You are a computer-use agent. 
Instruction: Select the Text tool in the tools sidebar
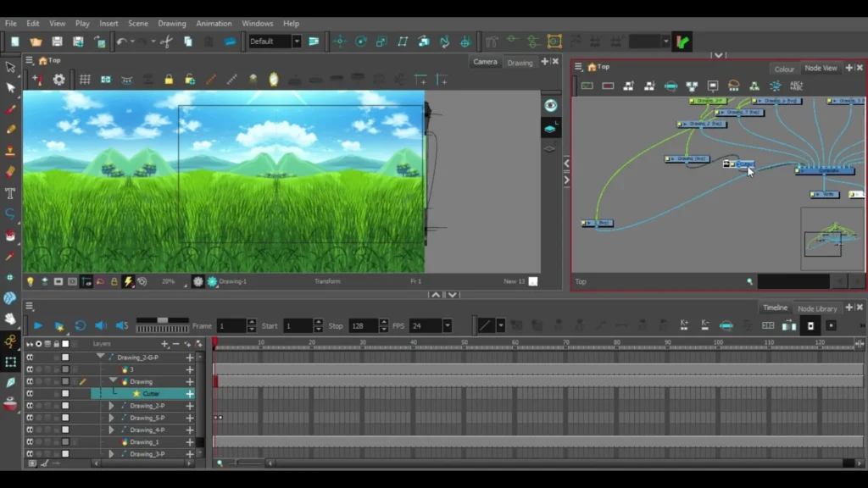[10, 193]
